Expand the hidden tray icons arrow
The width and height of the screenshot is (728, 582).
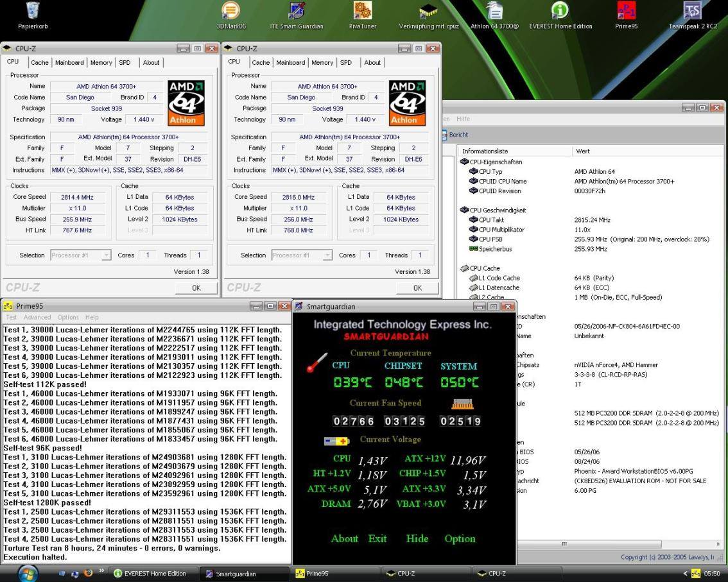point(686,574)
